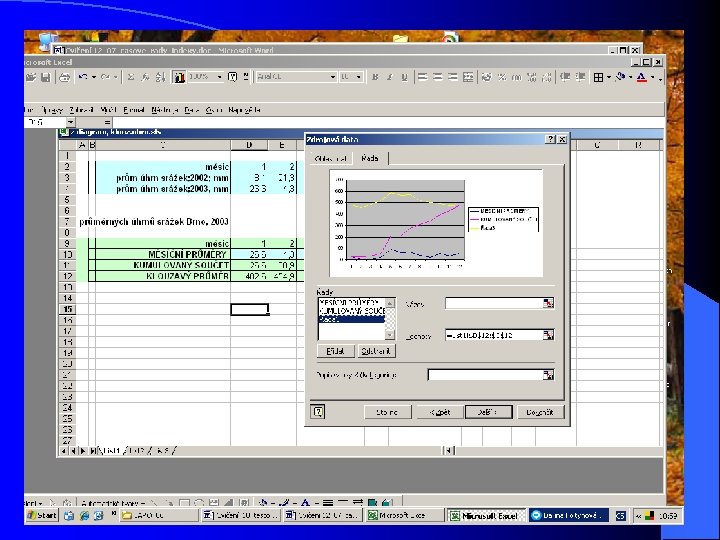Click the Increase Indent icon
Screen dimensions: 720x540
tap(581, 77)
